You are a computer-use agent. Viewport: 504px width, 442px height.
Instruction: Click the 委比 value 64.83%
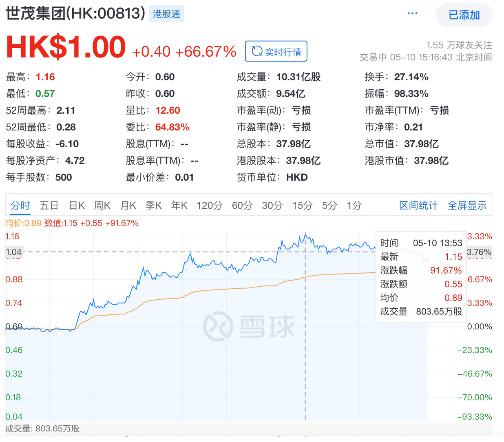tap(172, 127)
